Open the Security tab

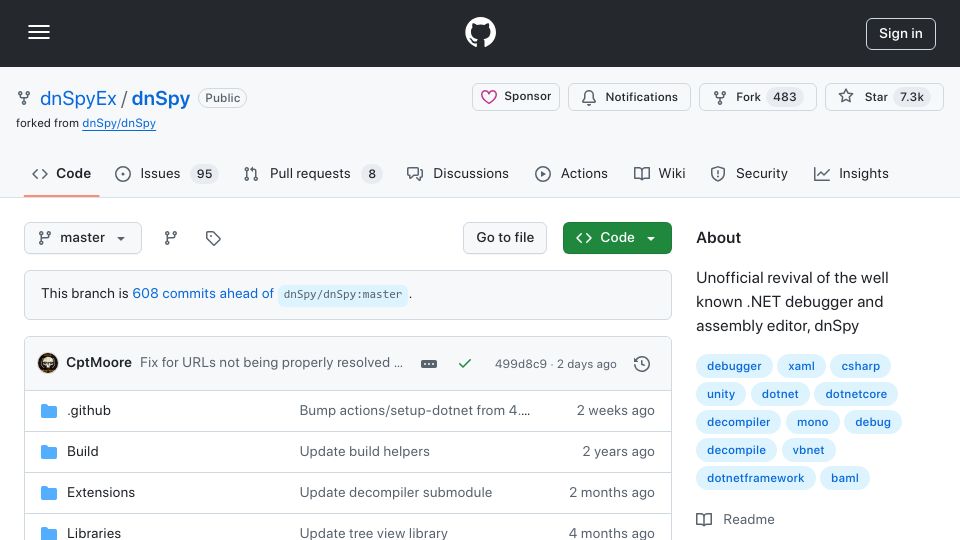pyautogui.click(x=749, y=174)
